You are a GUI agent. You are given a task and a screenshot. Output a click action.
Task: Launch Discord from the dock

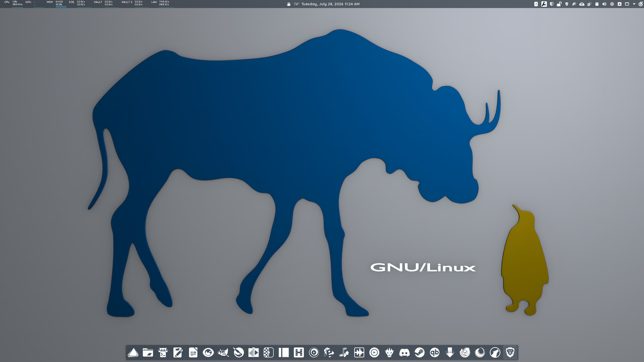point(405,353)
